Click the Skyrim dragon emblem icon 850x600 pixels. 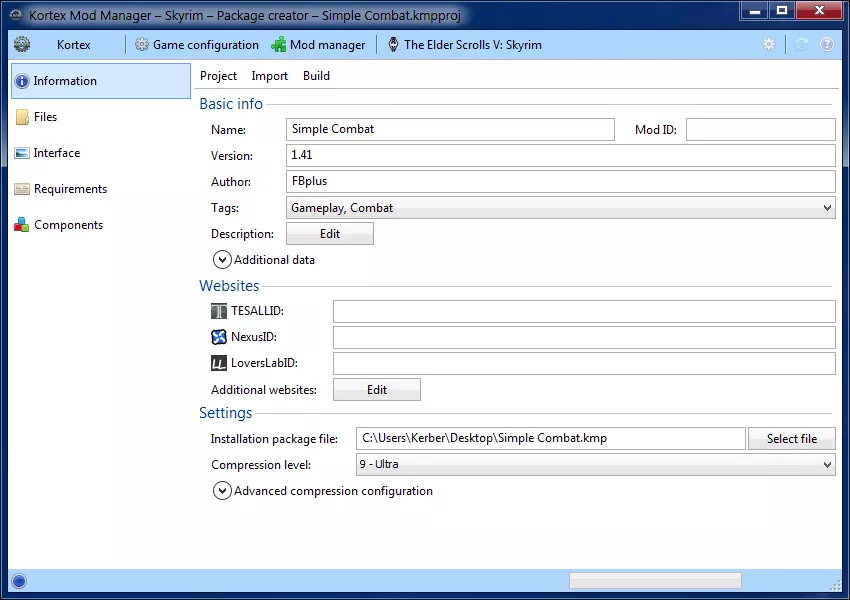point(394,45)
